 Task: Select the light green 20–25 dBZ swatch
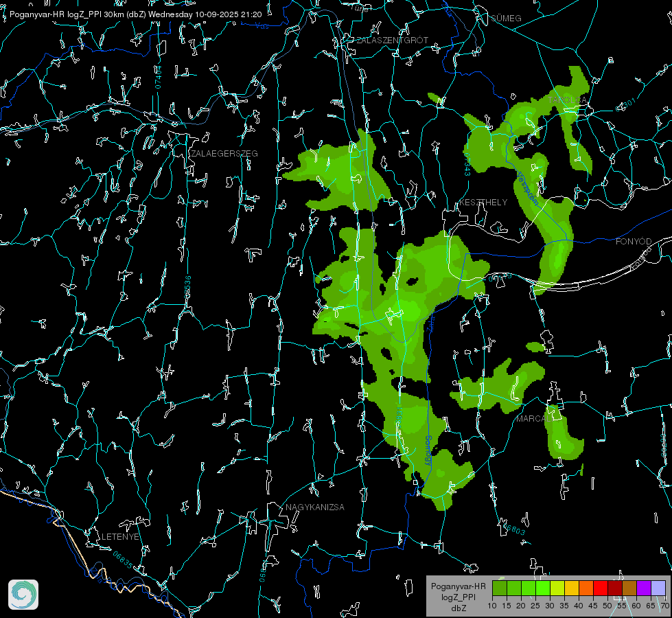529,588
